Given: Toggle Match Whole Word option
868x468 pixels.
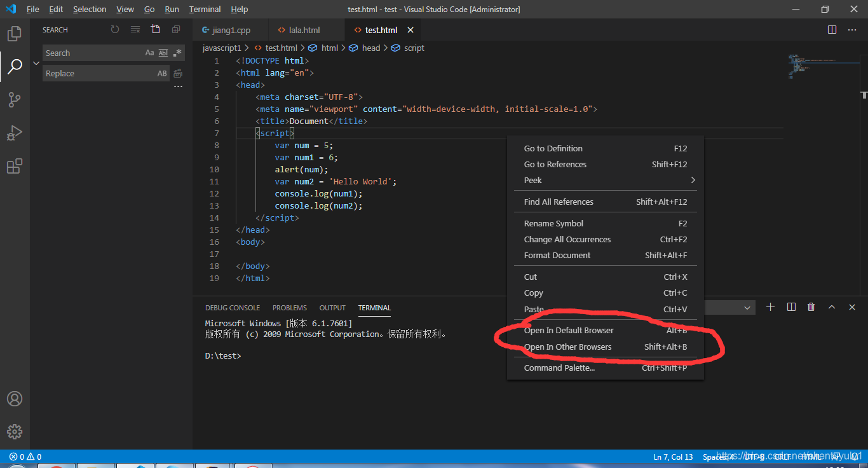Looking at the screenshot, I should pos(163,53).
